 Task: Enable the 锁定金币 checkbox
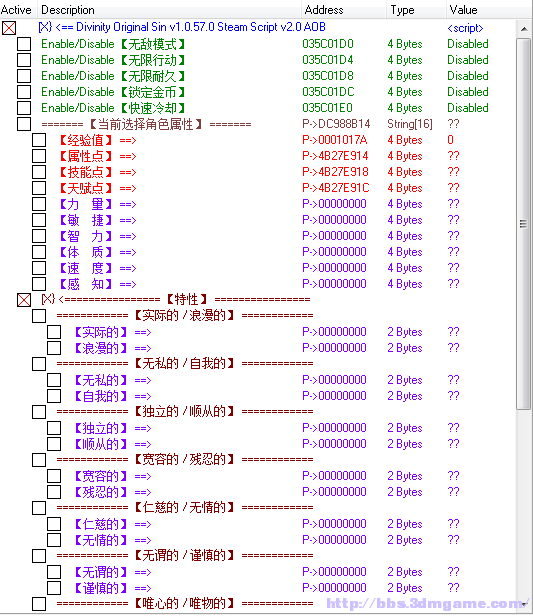point(24,92)
